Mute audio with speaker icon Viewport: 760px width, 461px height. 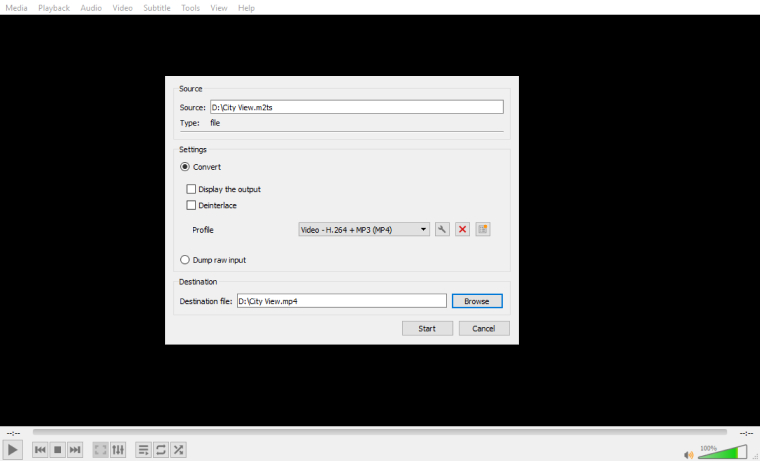click(x=689, y=455)
